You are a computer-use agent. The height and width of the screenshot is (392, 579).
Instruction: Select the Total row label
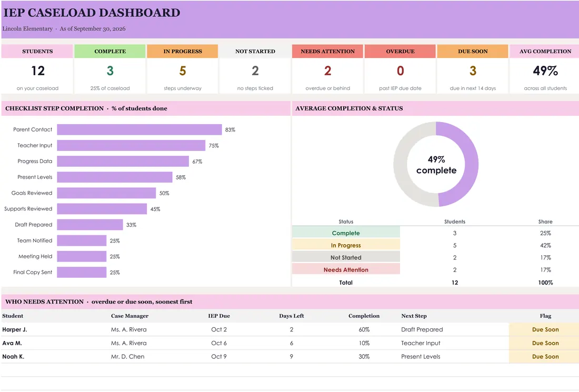[x=346, y=283]
